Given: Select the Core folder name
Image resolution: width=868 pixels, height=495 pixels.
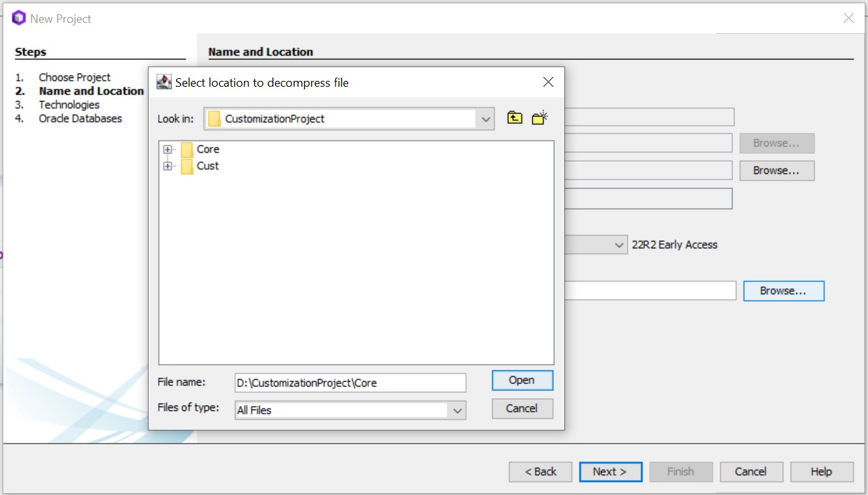Looking at the screenshot, I should tap(208, 149).
